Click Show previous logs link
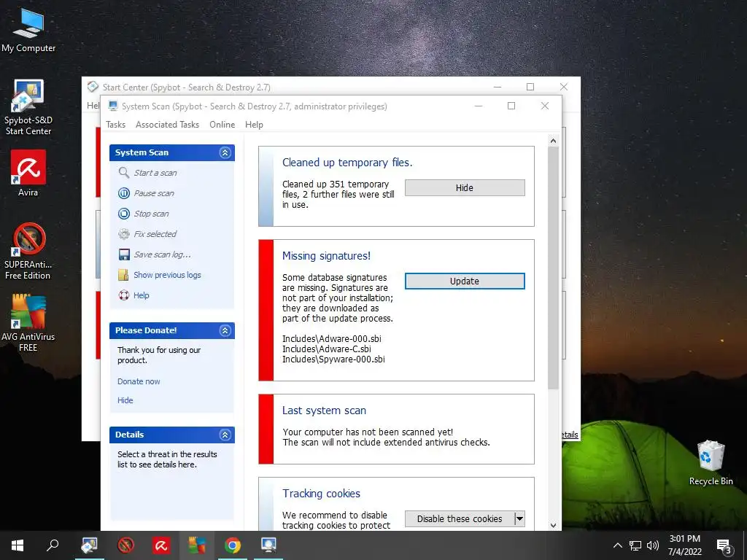The image size is (747, 560). 167,275
